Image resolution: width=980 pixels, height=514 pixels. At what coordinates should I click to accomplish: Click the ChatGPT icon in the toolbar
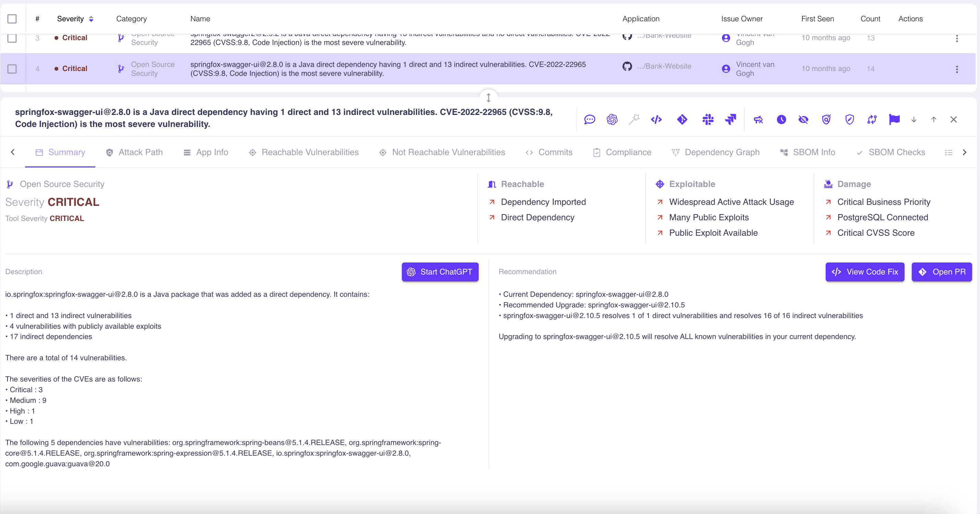coord(612,119)
